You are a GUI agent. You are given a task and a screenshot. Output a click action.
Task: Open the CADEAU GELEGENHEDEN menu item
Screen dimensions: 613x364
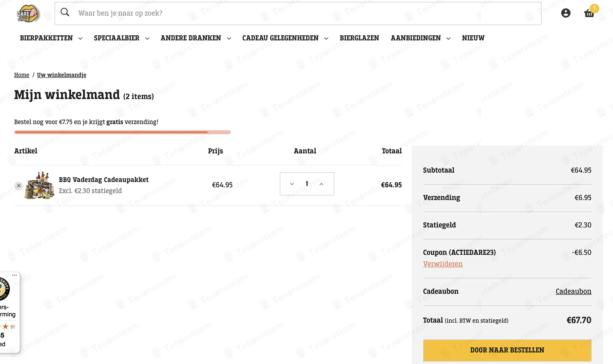point(280,38)
